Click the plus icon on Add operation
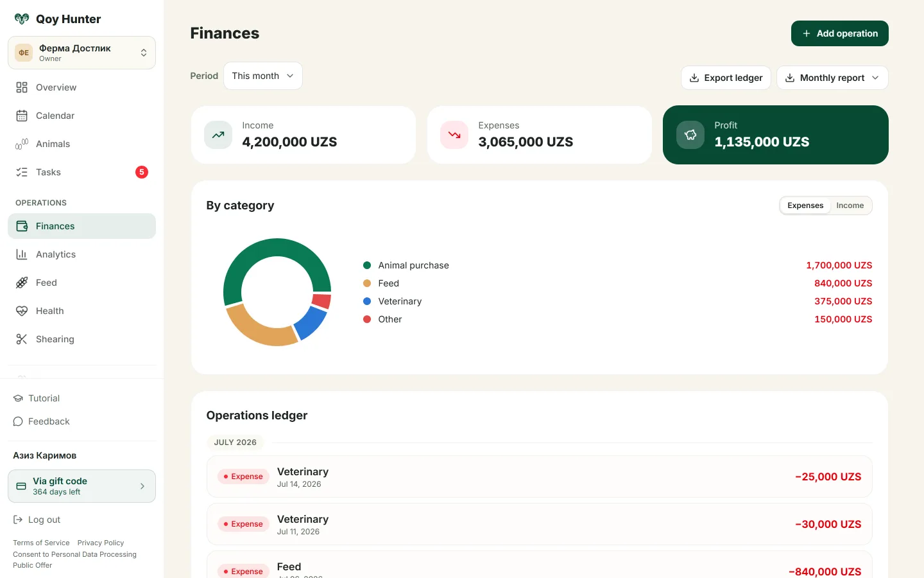The width and height of the screenshot is (924, 578). [807, 33]
